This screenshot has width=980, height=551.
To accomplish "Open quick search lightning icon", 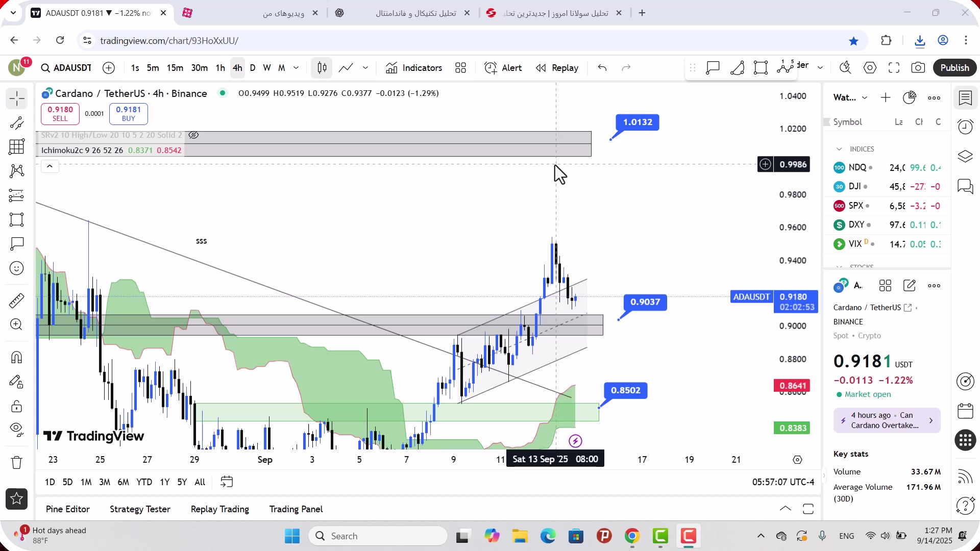I will [x=845, y=68].
